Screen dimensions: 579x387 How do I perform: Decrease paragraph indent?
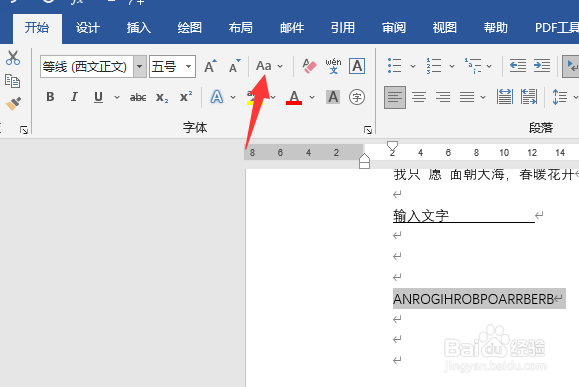(x=518, y=66)
